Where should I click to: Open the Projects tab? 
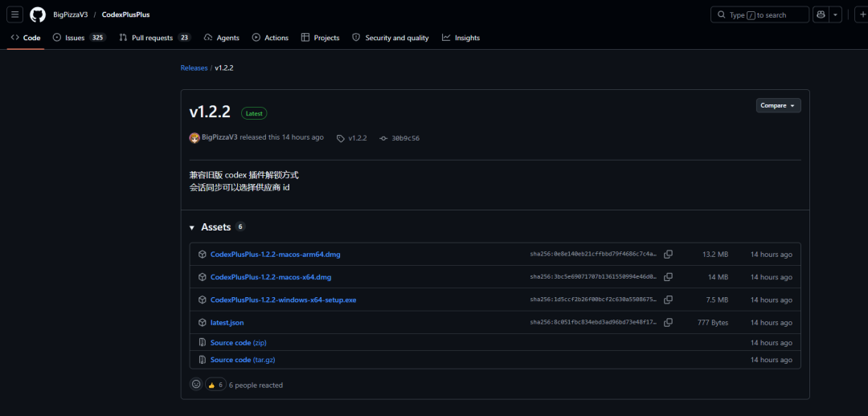tap(320, 38)
